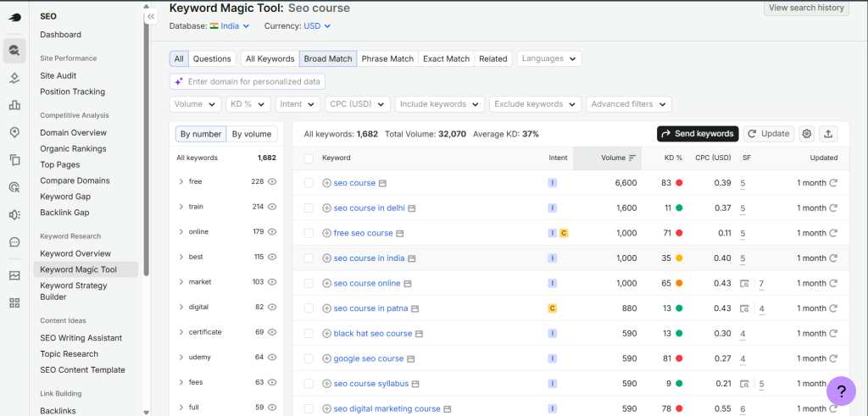The height and width of the screenshot is (416, 868).
Task: Click the Send keywords button
Action: pos(698,133)
